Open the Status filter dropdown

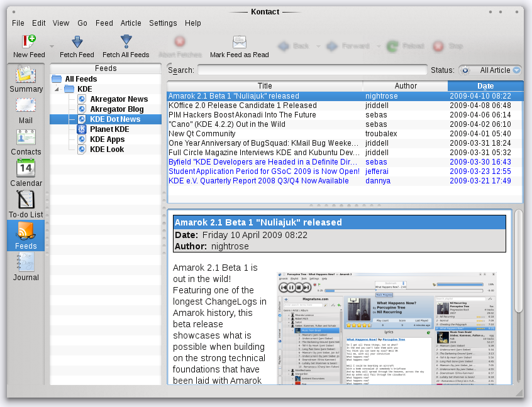click(x=492, y=70)
